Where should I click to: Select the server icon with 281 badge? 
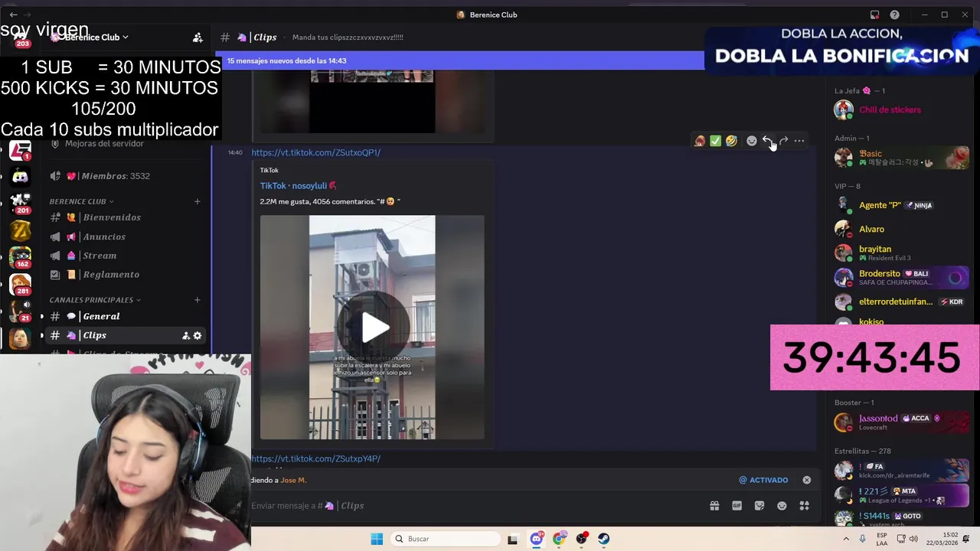tap(21, 284)
